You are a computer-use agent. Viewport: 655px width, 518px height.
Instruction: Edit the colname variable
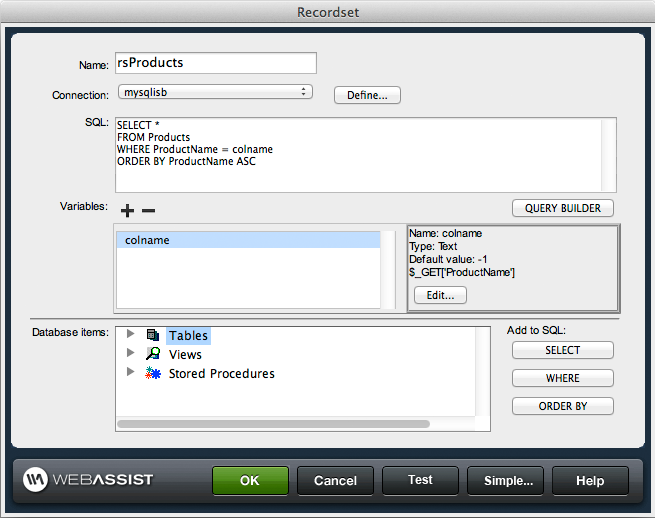440,295
